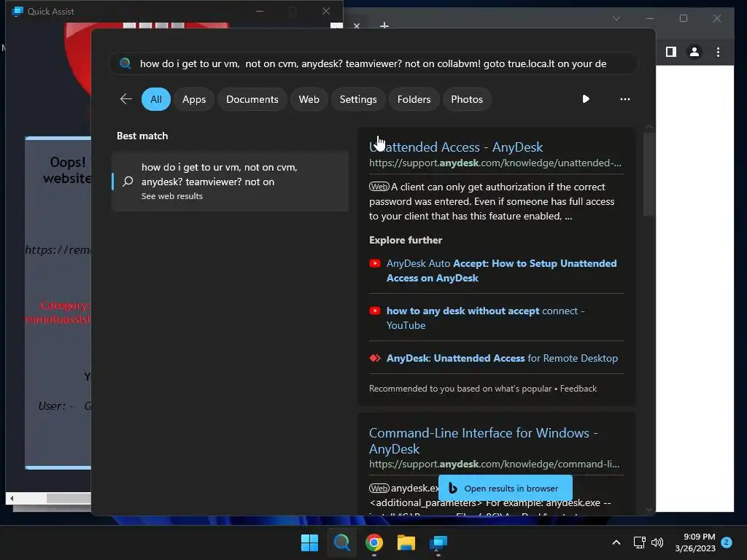Open Google Chrome from the taskbar

point(374,542)
